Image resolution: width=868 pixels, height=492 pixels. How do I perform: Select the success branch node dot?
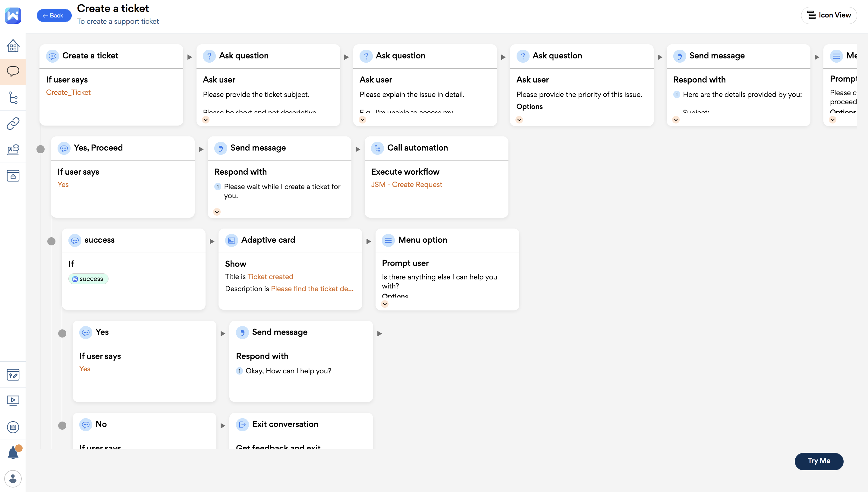[52, 241]
